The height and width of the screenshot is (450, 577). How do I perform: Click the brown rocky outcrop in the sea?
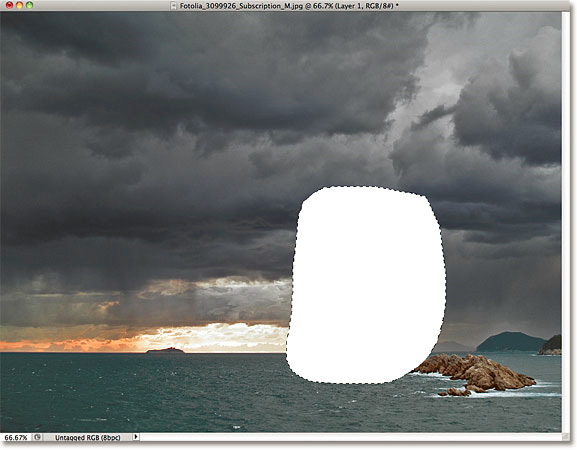[x=475, y=372]
